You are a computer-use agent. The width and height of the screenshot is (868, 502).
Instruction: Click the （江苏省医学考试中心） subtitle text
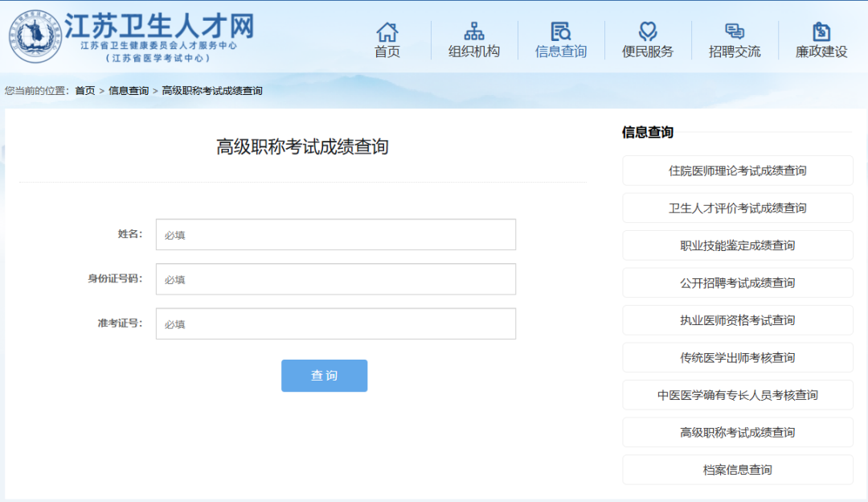coord(158,58)
